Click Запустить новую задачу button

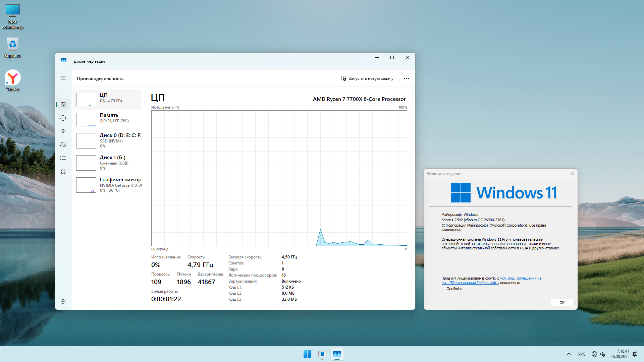pos(367,78)
